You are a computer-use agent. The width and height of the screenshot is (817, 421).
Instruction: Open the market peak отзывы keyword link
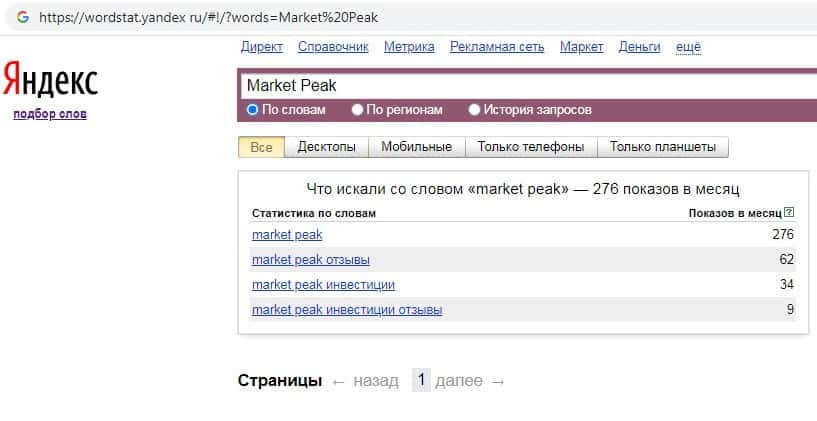tap(311, 260)
